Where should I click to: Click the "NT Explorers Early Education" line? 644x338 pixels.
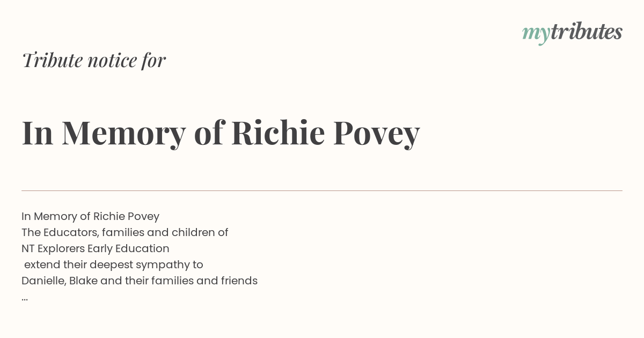click(96, 248)
